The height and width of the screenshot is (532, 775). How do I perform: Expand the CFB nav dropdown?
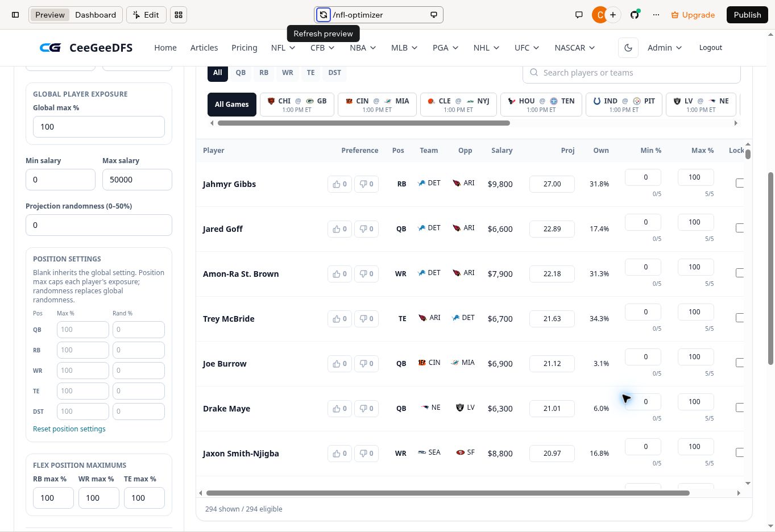tap(322, 48)
